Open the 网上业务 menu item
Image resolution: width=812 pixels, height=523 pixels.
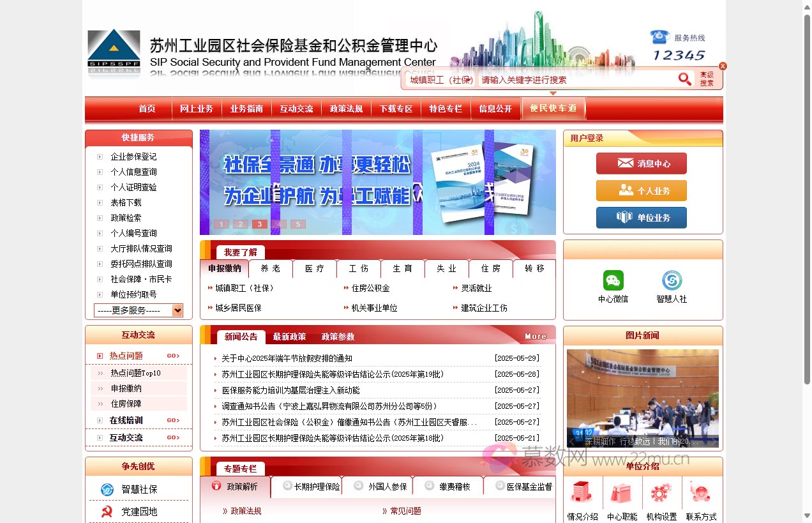coord(197,109)
